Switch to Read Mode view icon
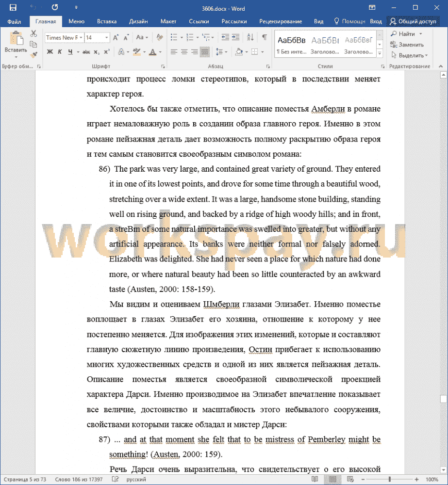 pyautogui.click(x=315, y=479)
